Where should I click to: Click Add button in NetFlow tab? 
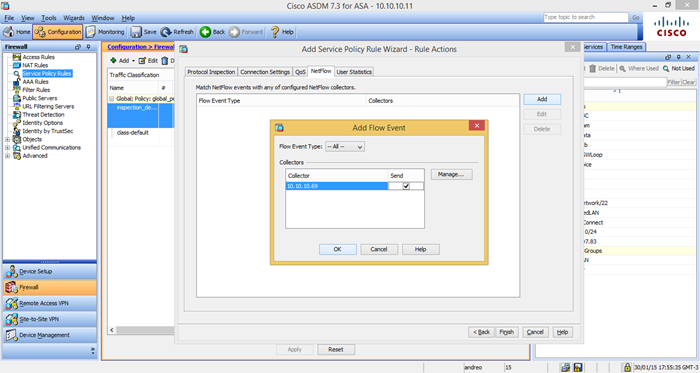pos(542,99)
